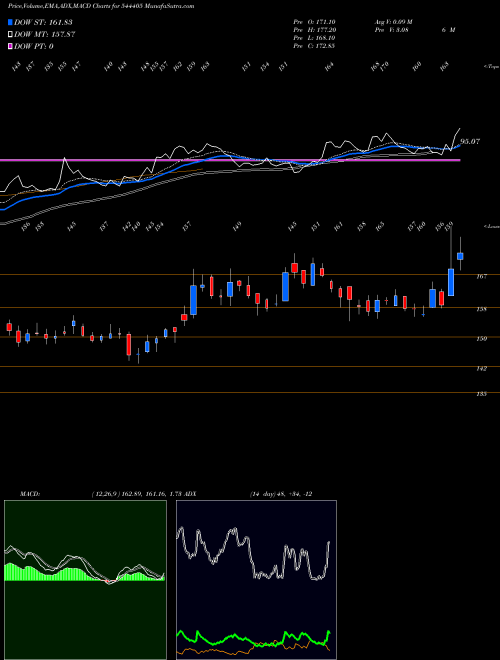
Task: Click the green MACD histogram chart panel
Action: click(85, 580)
